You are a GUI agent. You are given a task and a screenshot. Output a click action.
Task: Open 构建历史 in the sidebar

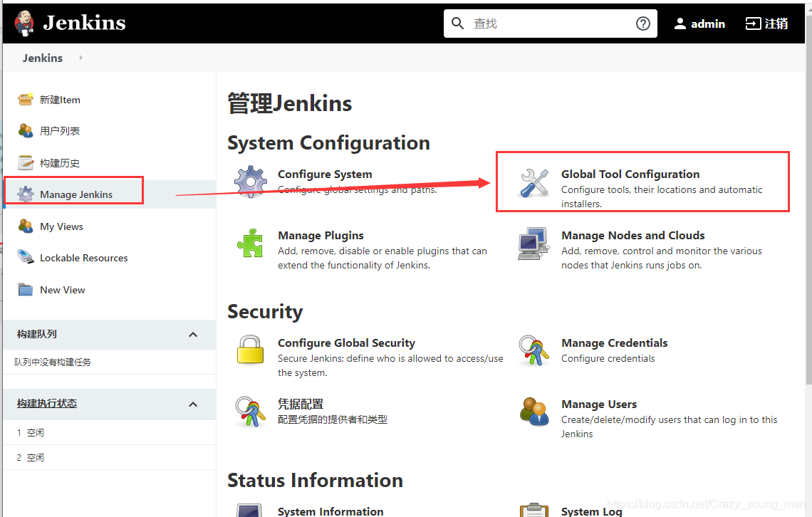60,163
